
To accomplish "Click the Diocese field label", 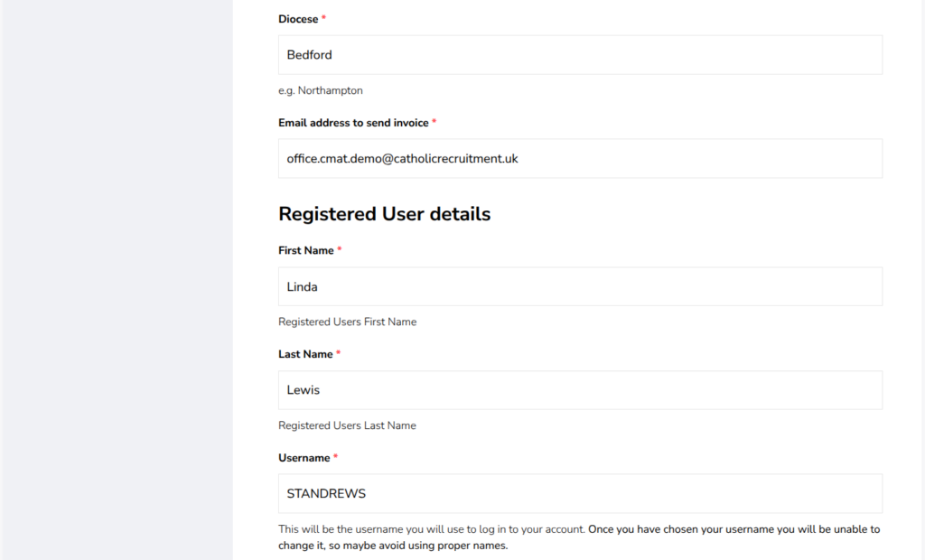I will 298,19.
